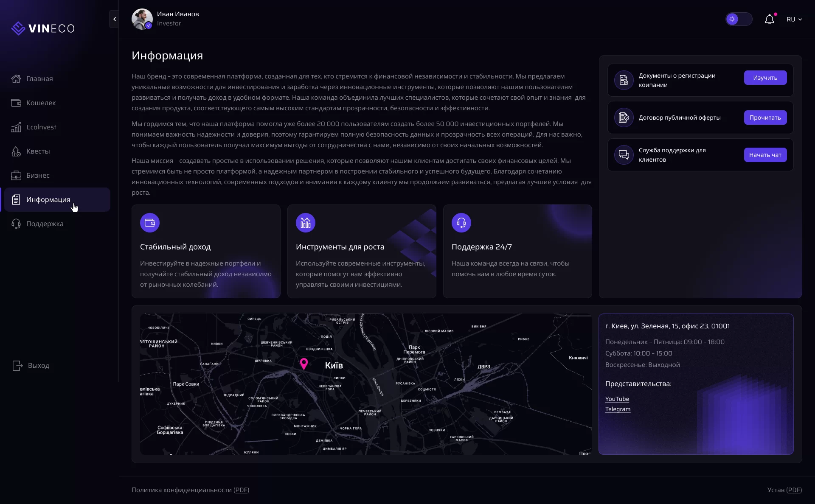This screenshot has width=815, height=504.
Task: Click the registration documents icon
Action: pyautogui.click(x=624, y=80)
